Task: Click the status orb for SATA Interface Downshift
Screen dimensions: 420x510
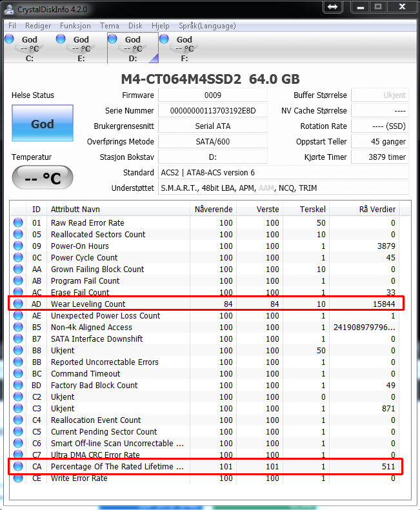Action: click(x=18, y=338)
